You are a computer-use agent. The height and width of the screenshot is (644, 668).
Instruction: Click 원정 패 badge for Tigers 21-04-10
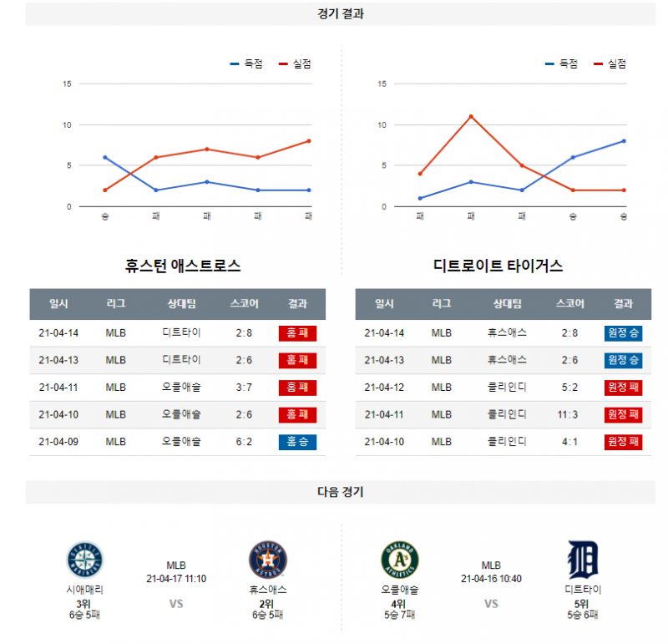tap(623, 442)
